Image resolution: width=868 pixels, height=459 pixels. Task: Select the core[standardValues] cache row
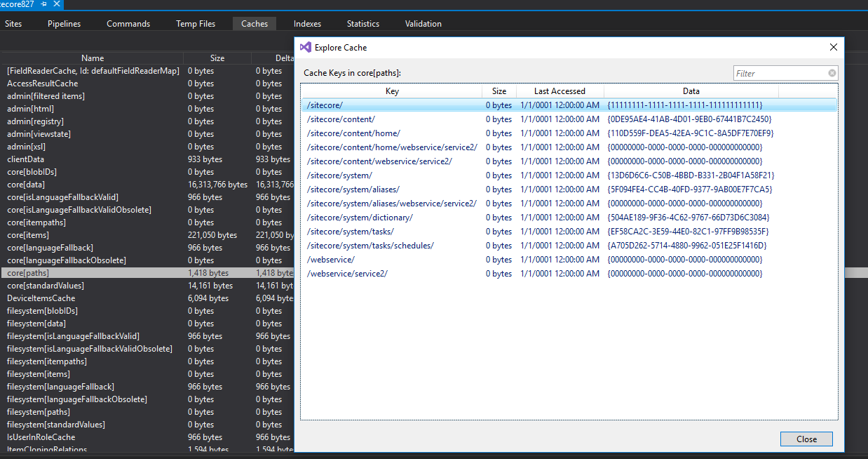147,286
